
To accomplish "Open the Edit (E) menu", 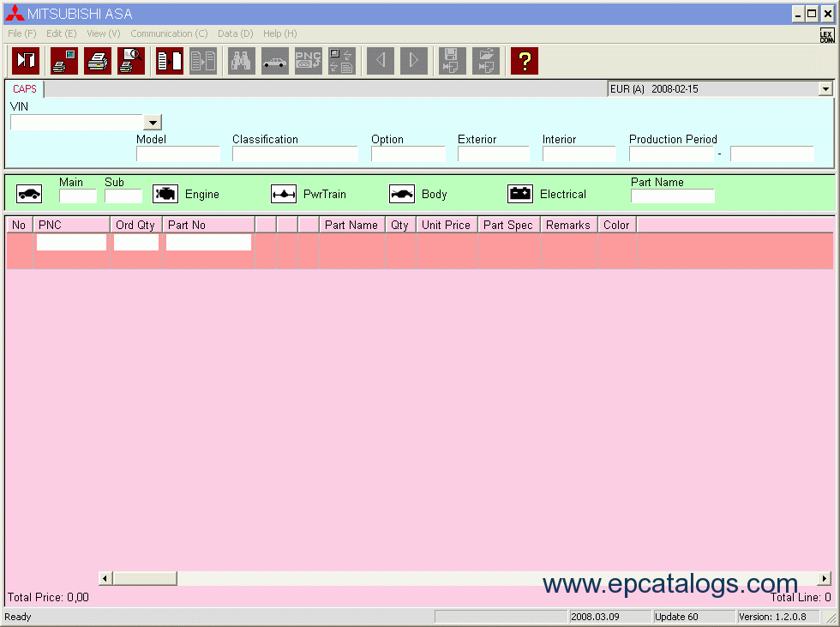I will pyautogui.click(x=62, y=33).
